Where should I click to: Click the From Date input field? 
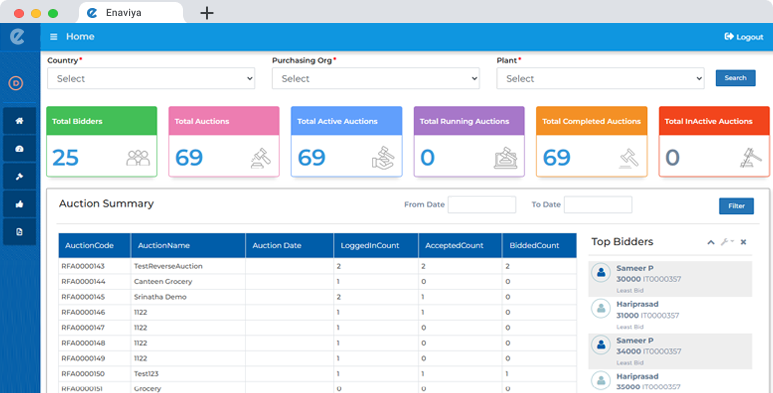click(482, 205)
